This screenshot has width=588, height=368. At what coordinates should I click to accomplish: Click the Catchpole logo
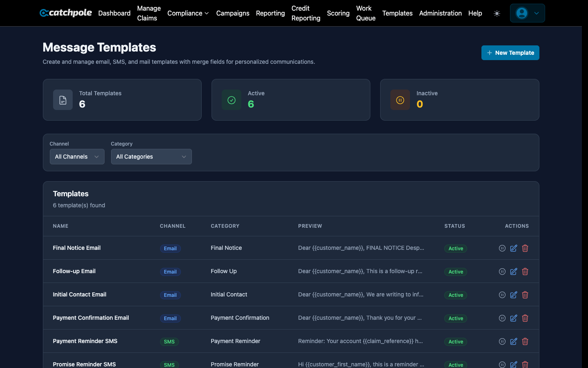[x=65, y=13]
